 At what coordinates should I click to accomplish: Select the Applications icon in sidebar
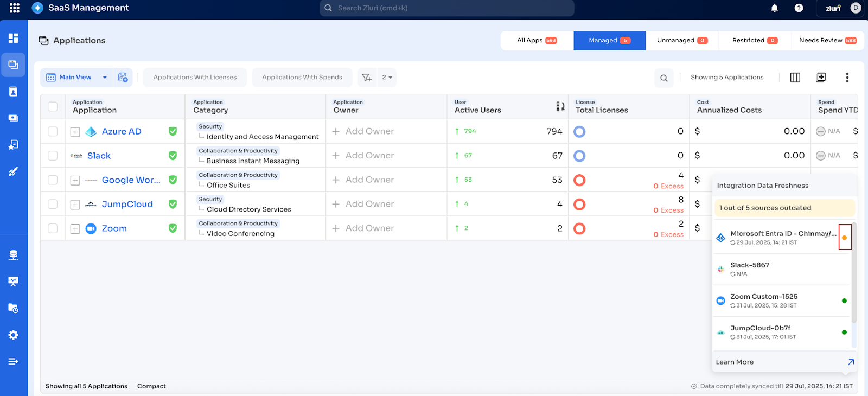coord(14,65)
